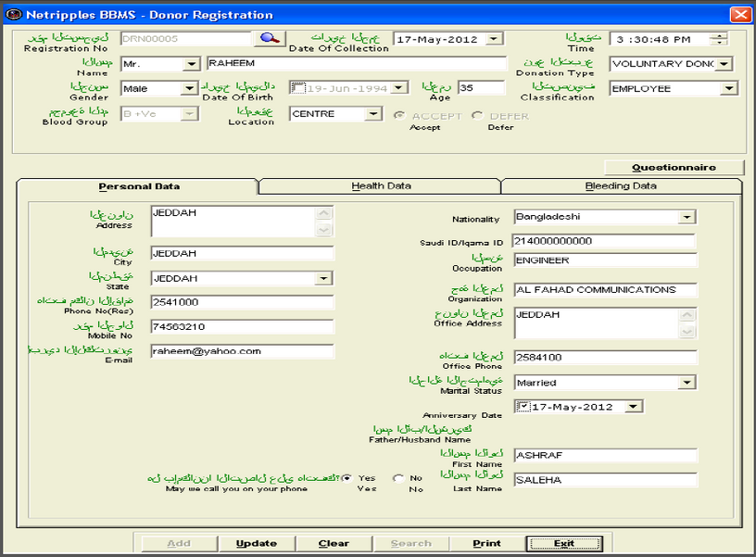Click the Office Address scroll down arrow
The height and width of the screenshot is (557, 756).
[x=687, y=331]
